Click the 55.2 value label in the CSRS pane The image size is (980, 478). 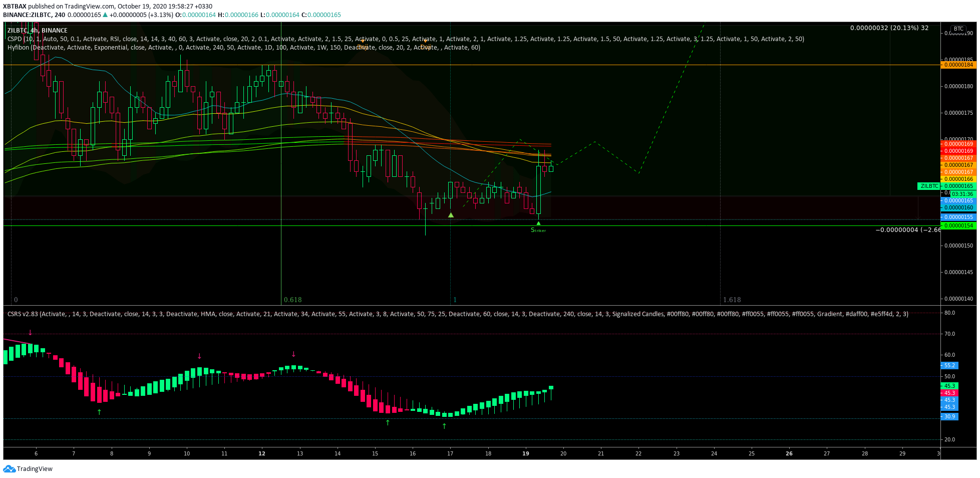click(949, 365)
